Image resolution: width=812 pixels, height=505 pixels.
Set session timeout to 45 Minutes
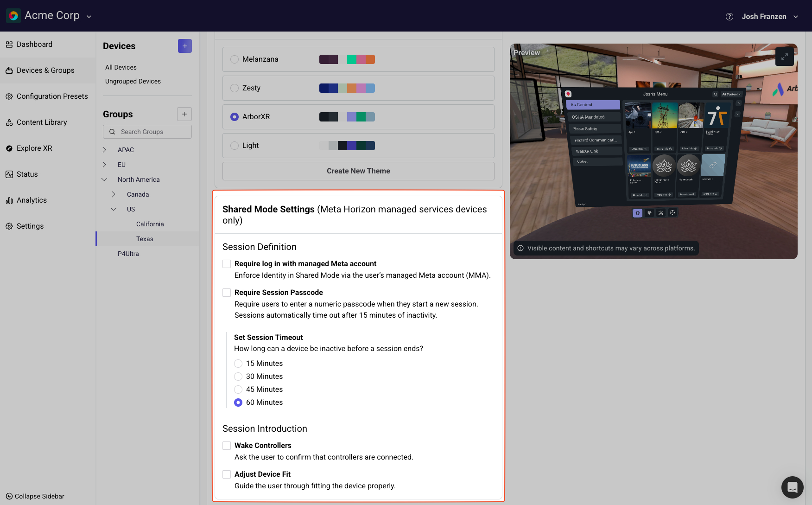[x=238, y=390]
